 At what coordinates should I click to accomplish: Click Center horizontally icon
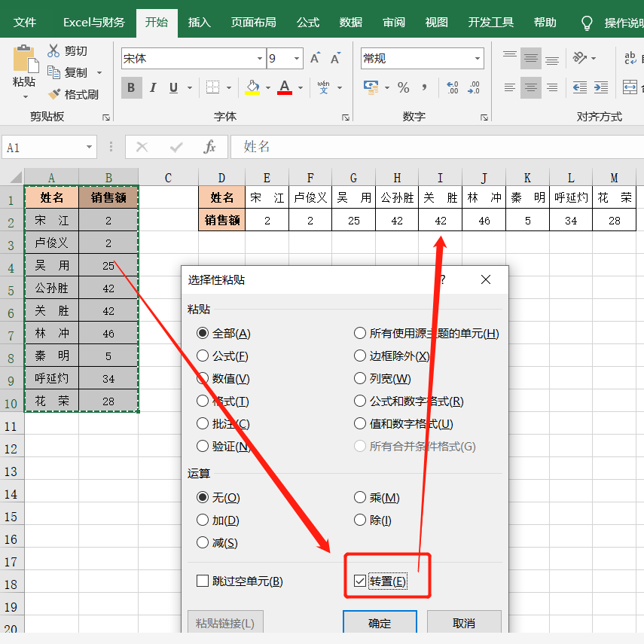click(x=531, y=87)
